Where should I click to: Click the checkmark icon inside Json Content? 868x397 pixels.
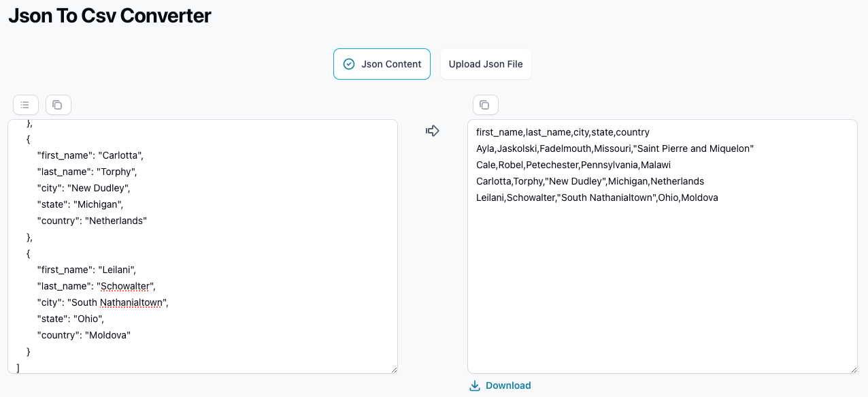tap(348, 63)
